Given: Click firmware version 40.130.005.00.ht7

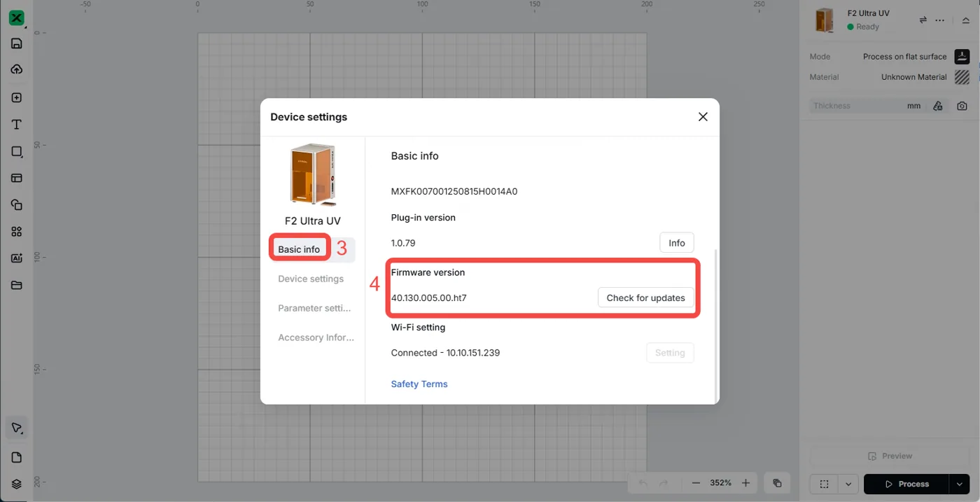Looking at the screenshot, I should pyautogui.click(x=429, y=298).
